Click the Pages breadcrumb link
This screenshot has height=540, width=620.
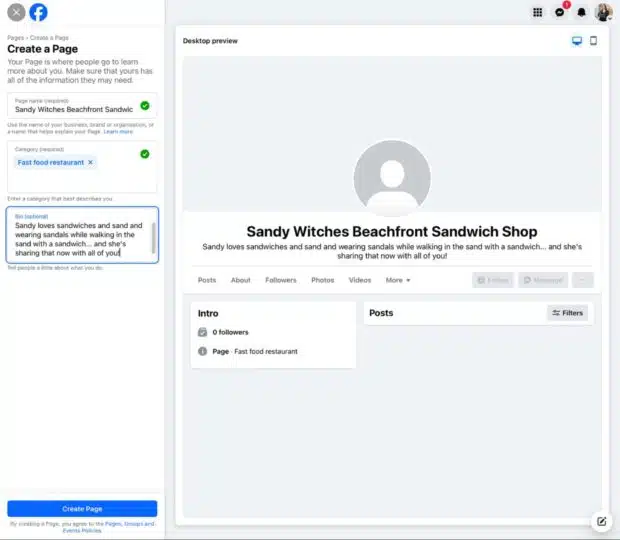14,38
